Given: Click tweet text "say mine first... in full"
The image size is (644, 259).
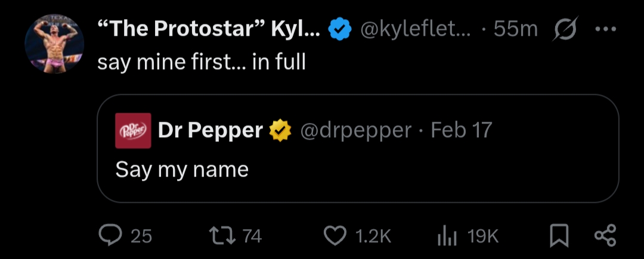Looking at the screenshot, I should pos(201,62).
